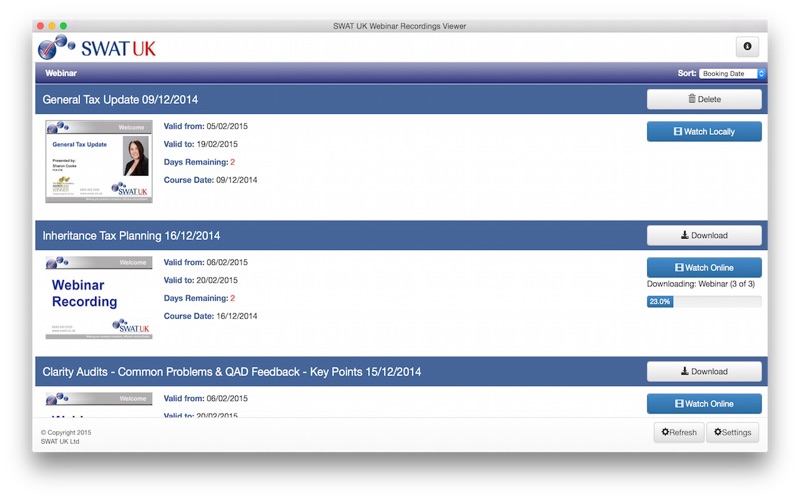Open the General Tax Update thumbnail

99,161
